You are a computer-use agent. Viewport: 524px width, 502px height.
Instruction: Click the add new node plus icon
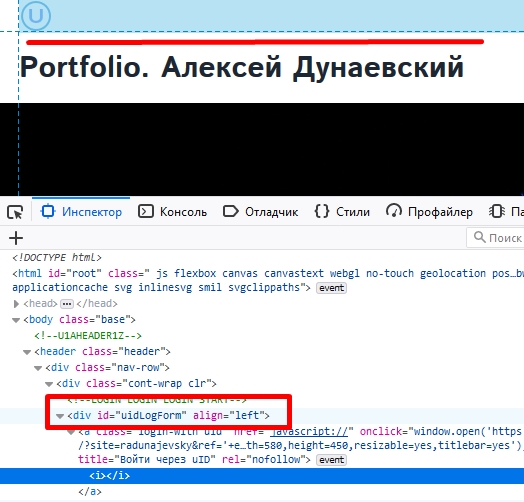(16, 238)
